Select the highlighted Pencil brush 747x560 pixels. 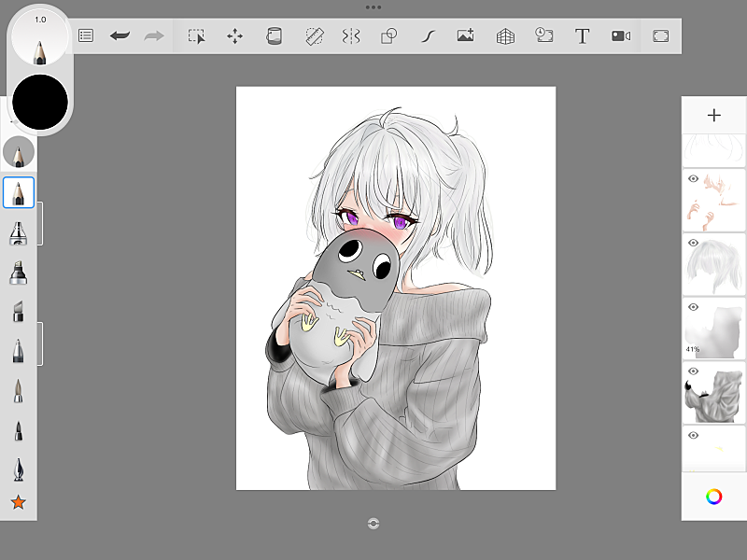click(x=19, y=192)
